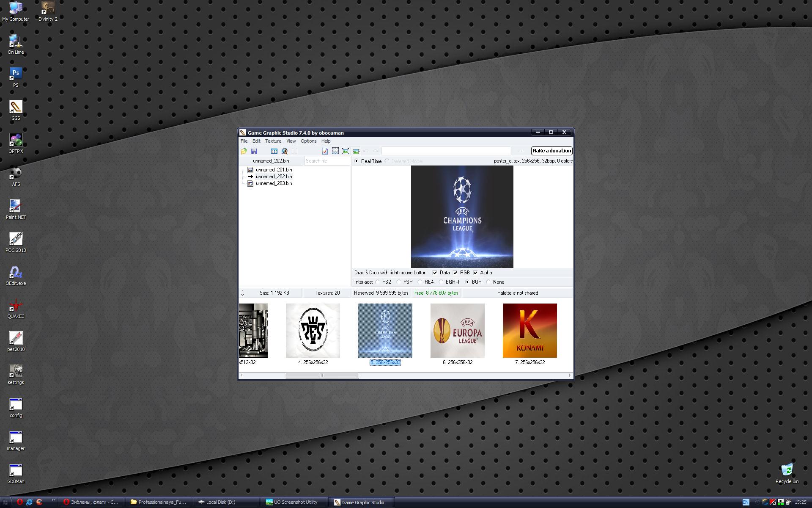
Task: Click the Open file toolbar icon
Action: (244, 151)
